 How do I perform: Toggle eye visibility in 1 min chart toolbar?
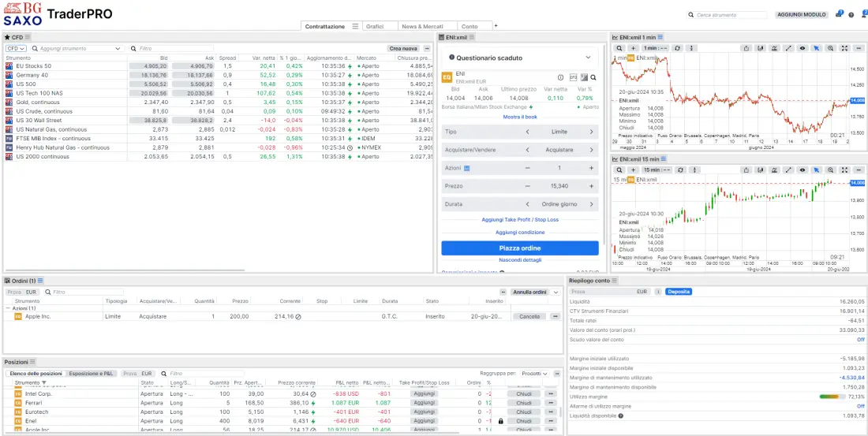803,48
